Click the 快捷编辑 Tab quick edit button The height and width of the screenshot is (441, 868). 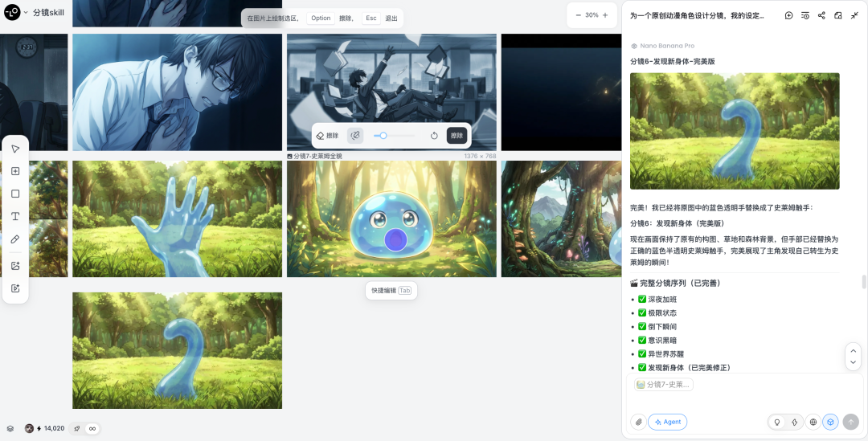click(x=391, y=290)
